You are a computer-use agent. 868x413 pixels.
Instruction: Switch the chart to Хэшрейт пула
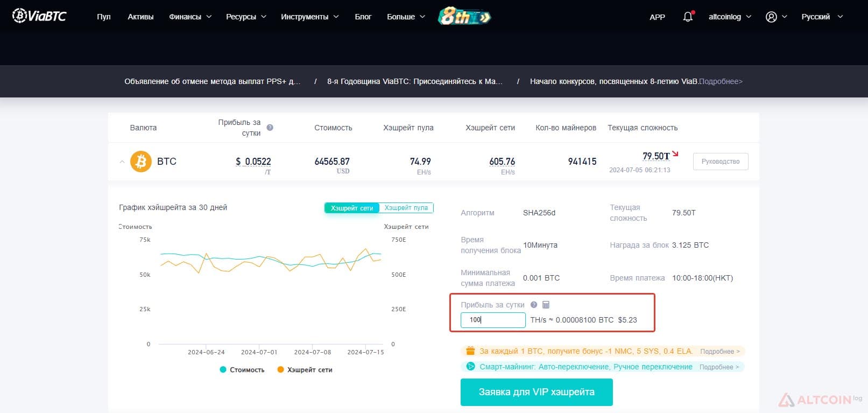point(406,208)
